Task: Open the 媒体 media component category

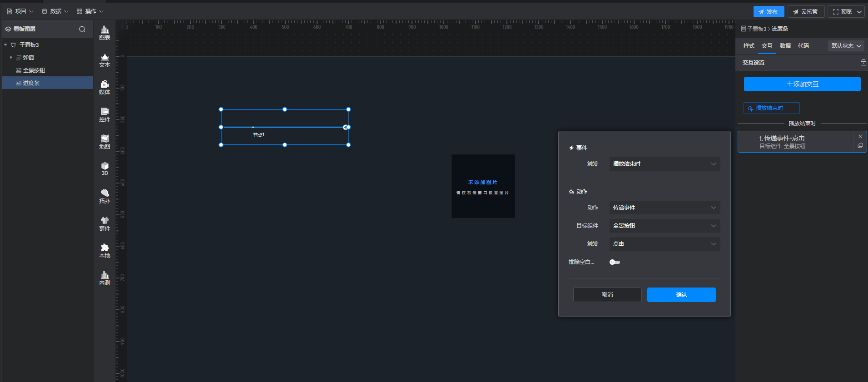Action: (x=104, y=87)
